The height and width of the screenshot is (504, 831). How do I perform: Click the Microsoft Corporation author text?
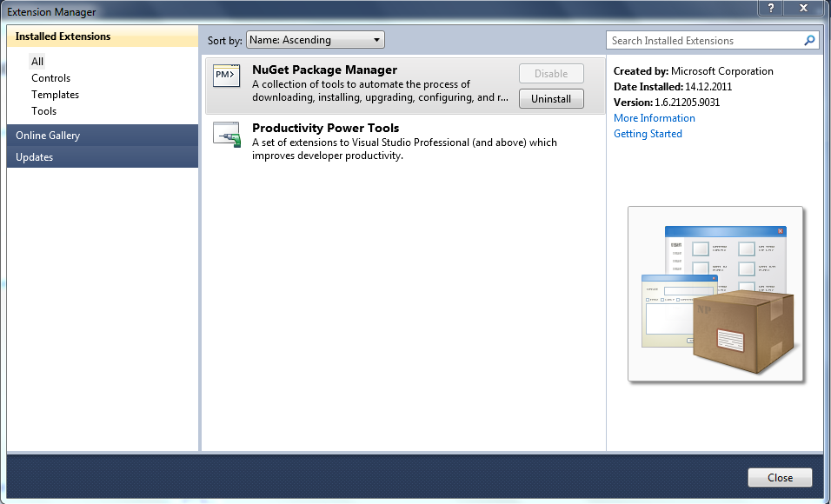(x=721, y=71)
